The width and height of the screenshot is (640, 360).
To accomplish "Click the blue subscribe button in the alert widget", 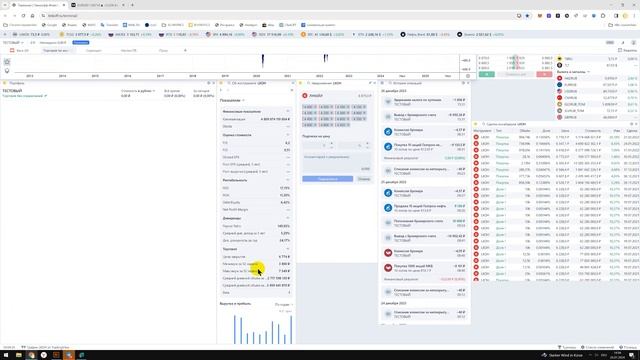I will click(x=327, y=179).
